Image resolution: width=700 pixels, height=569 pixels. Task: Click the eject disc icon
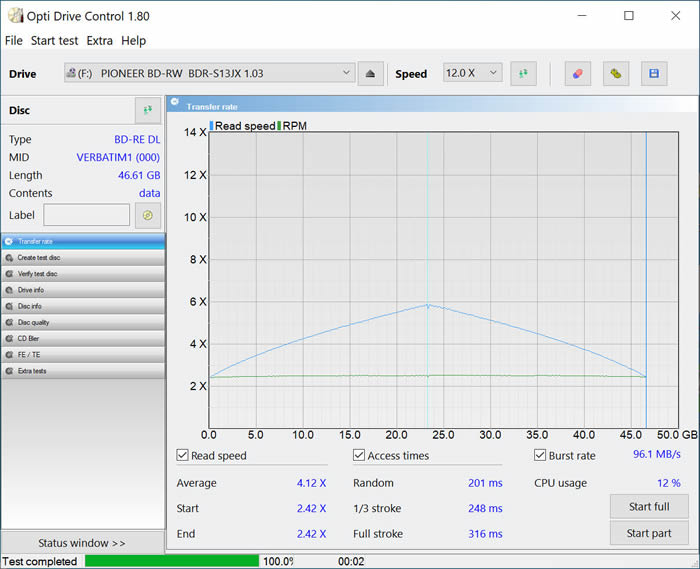pos(370,73)
